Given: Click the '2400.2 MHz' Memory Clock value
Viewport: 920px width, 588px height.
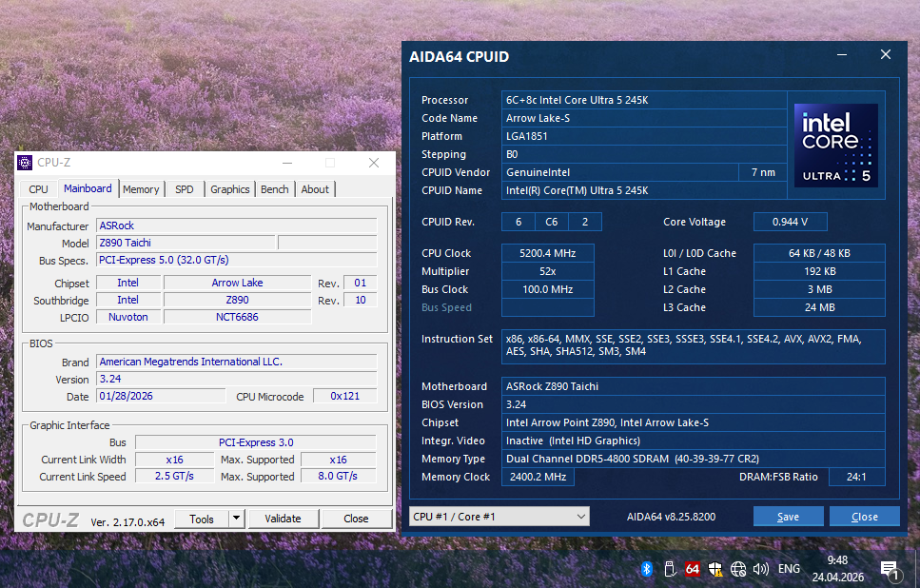Looking at the screenshot, I should pyautogui.click(x=538, y=477).
